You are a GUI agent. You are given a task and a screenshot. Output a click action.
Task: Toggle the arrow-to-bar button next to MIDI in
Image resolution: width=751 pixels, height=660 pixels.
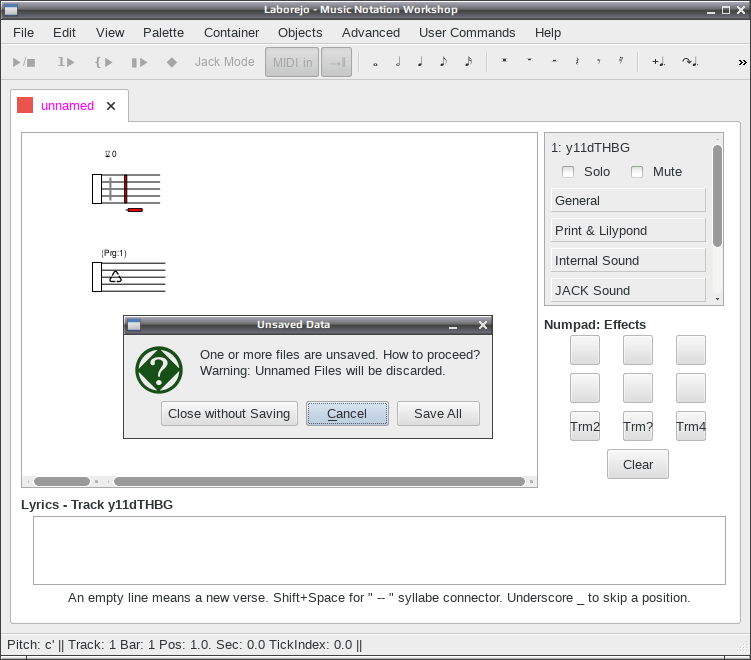coord(336,62)
